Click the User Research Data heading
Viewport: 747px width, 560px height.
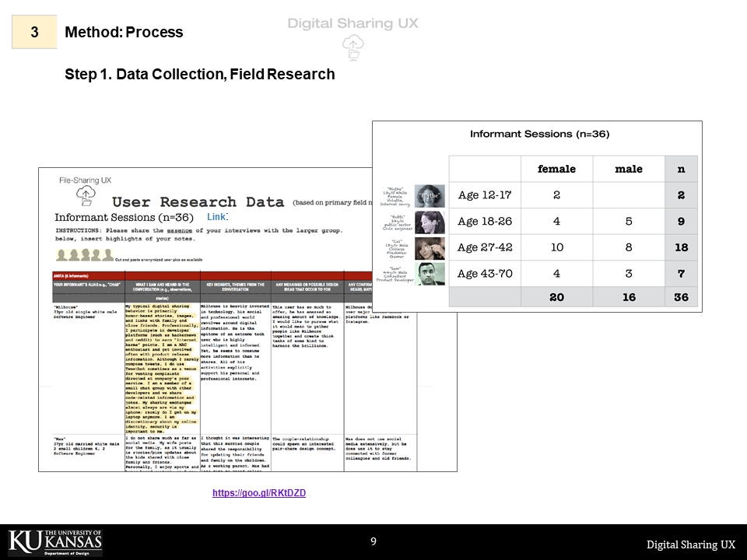(198, 201)
